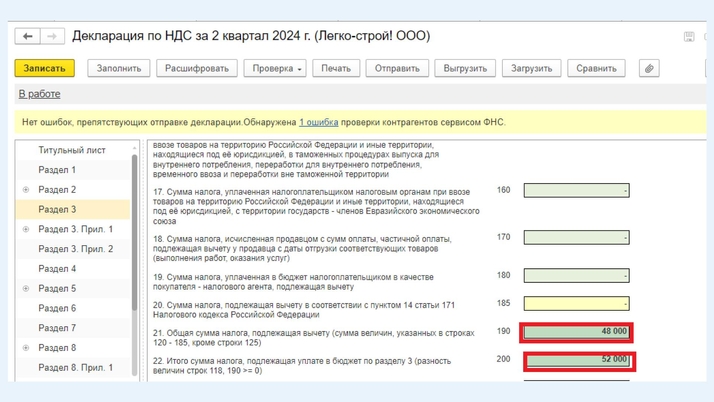The height and width of the screenshot is (402, 714).
Task: Click the yellow Записать button
Action: (x=45, y=68)
